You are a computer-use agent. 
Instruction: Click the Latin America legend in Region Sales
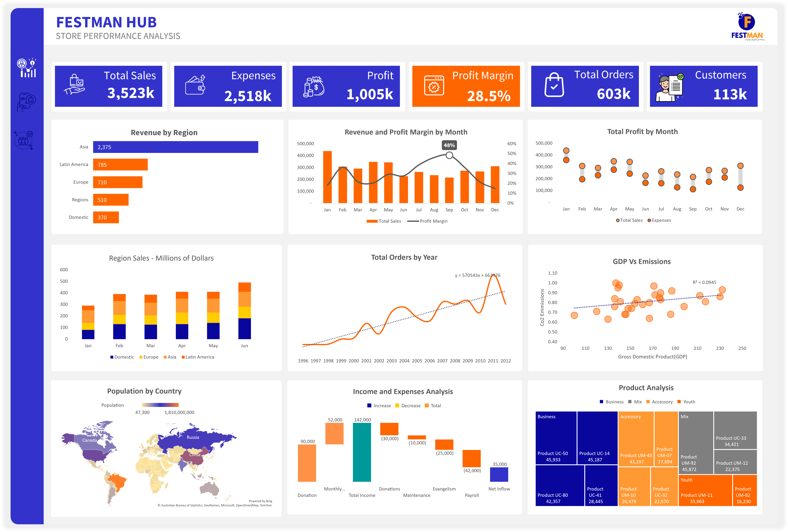tap(198, 357)
